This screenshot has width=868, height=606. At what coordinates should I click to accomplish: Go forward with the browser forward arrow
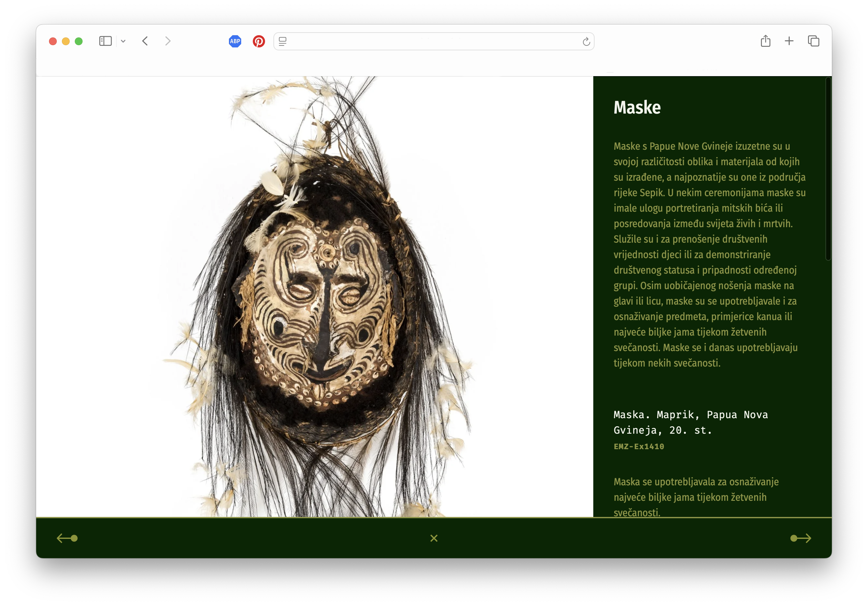[x=168, y=41]
